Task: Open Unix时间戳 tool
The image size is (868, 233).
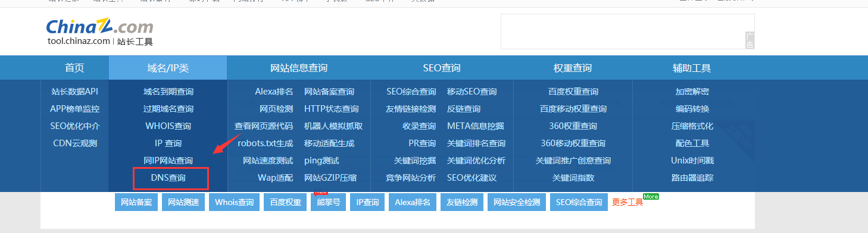Action: tap(692, 160)
